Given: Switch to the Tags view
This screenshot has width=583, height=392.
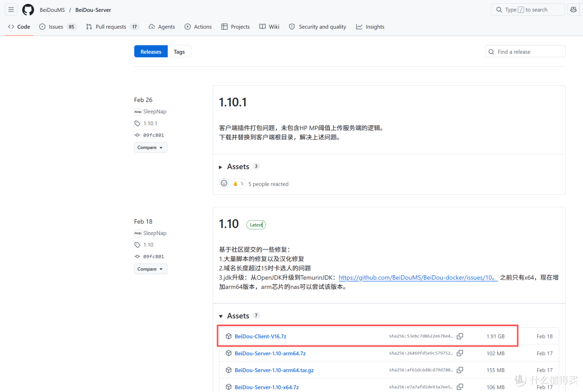Looking at the screenshot, I should coord(179,52).
